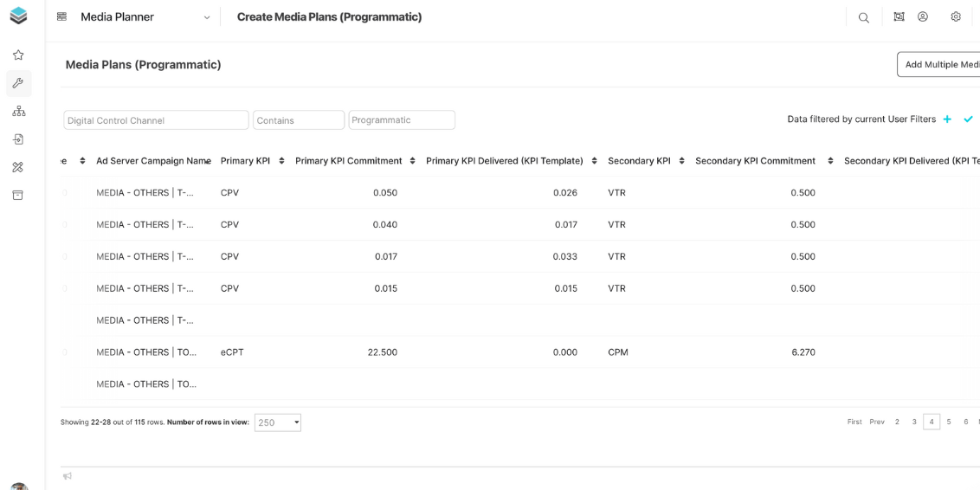Open the Favorites star icon in sidebar
980x490 pixels.
[x=18, y=55]
